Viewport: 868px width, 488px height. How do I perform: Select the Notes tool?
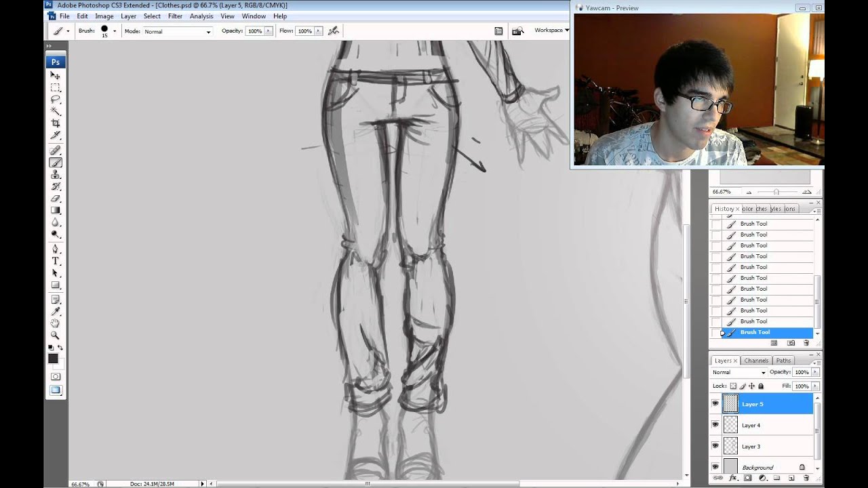point(56,300)
